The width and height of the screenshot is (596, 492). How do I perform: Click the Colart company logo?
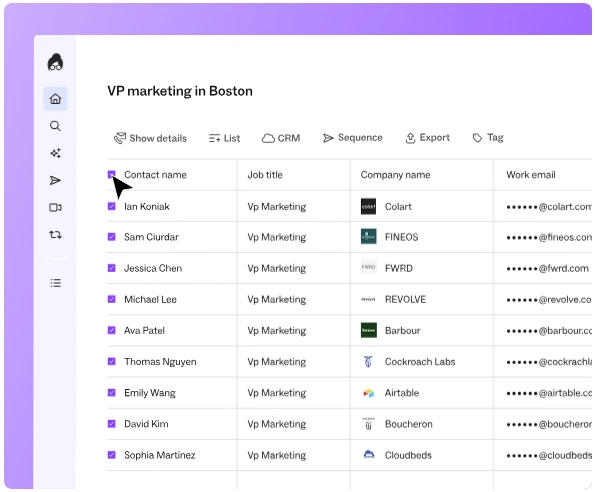point(368,206)
